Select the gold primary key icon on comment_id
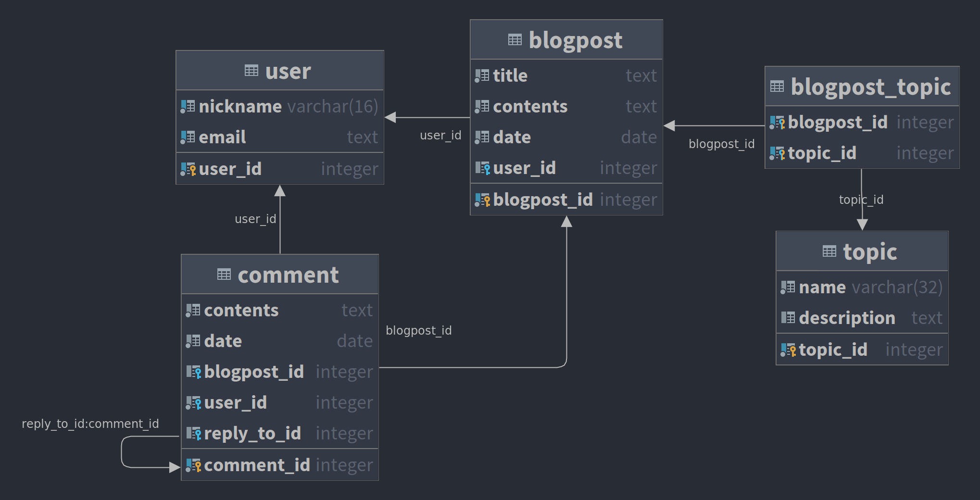 click(194, 464)
